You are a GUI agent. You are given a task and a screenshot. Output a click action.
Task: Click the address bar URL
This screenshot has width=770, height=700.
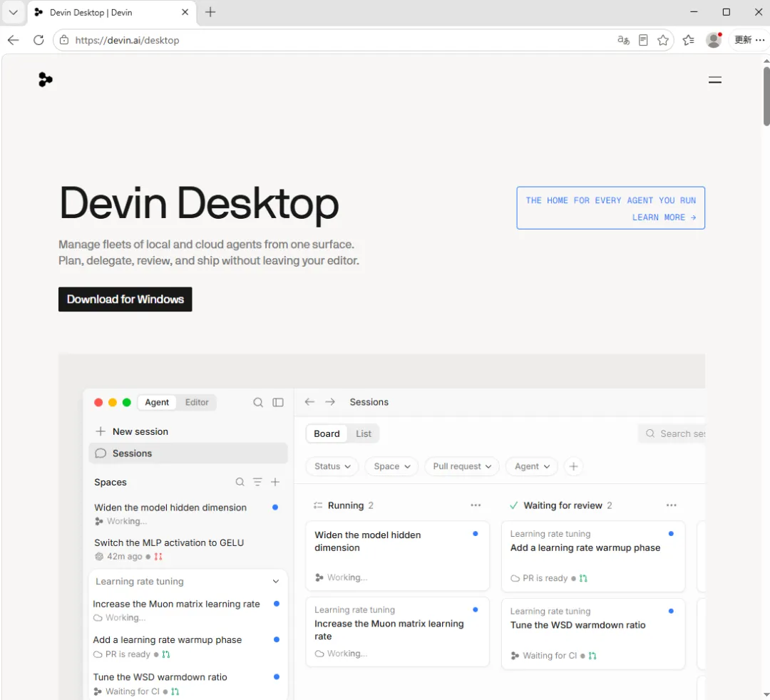[127, 40]
